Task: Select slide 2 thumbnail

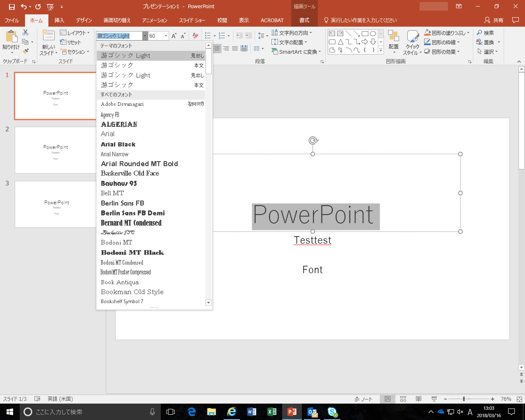Action: tap(55, 150)
